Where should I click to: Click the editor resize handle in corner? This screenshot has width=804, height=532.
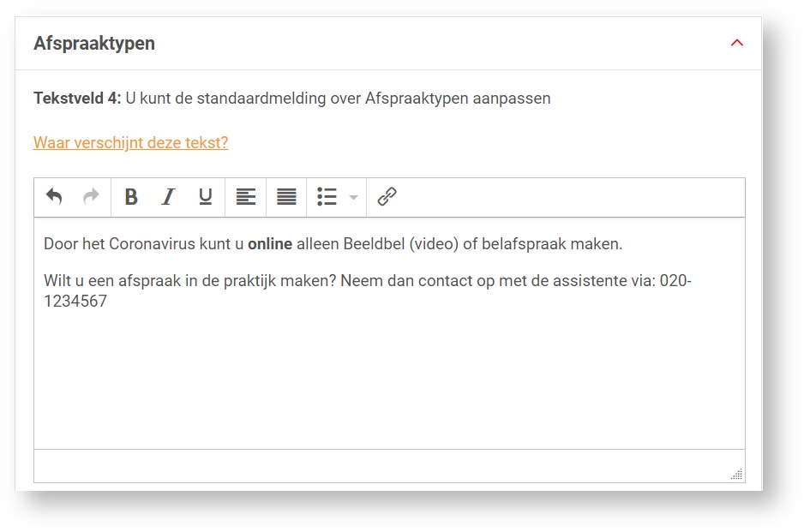point(736,474)
